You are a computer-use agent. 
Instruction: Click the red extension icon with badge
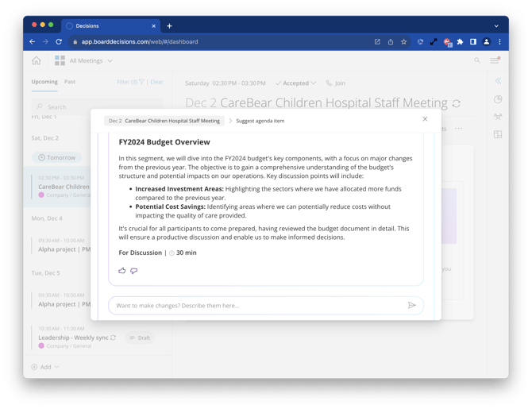[x=447, y=42]
